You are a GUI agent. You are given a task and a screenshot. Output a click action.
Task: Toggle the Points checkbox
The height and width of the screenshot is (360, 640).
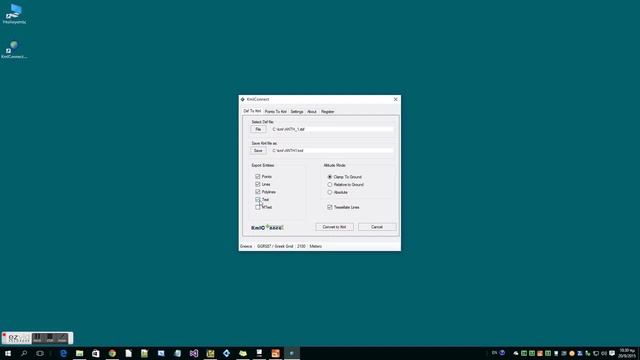(258, 176)
